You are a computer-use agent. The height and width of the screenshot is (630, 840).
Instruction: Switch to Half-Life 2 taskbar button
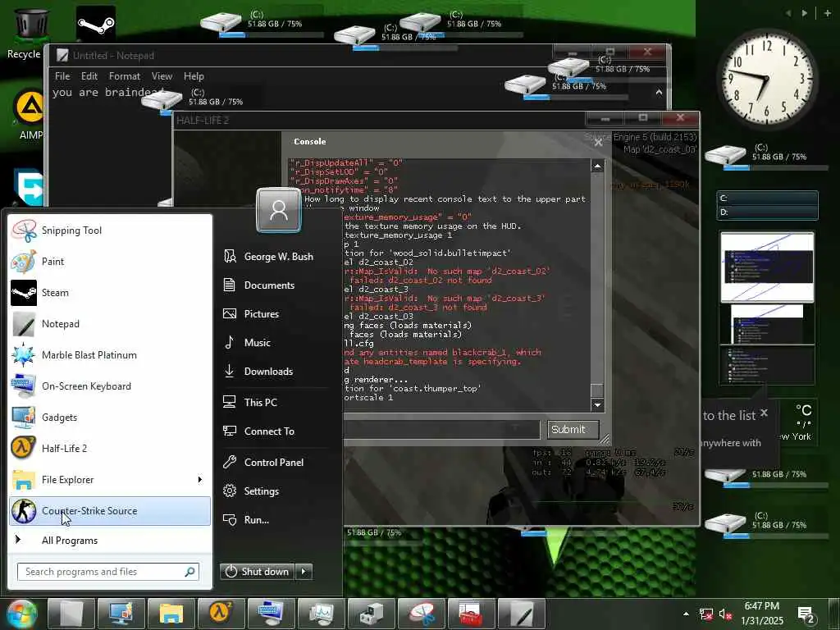click(x=221, y=614)
